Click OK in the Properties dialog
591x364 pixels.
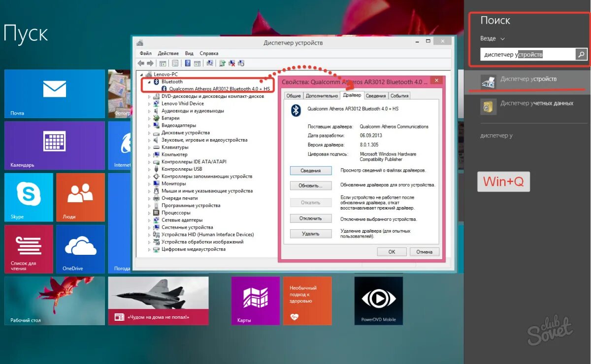pos(392,251)
